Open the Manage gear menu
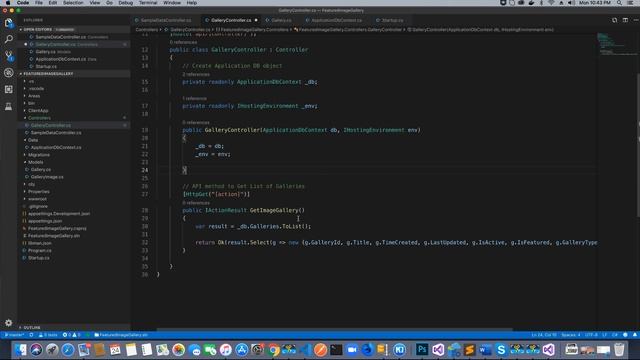Image resolution: width=640 pixels, height=360 pixels. pos(9,322)
